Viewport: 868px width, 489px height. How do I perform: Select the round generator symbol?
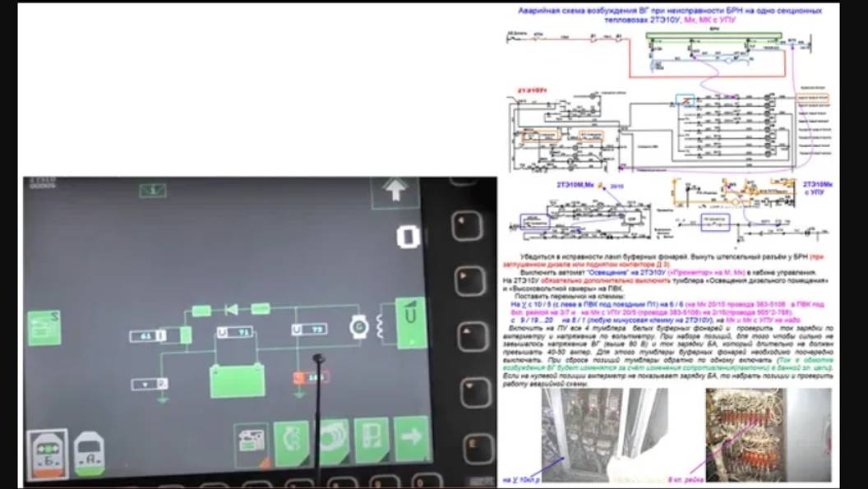[358, 327]
